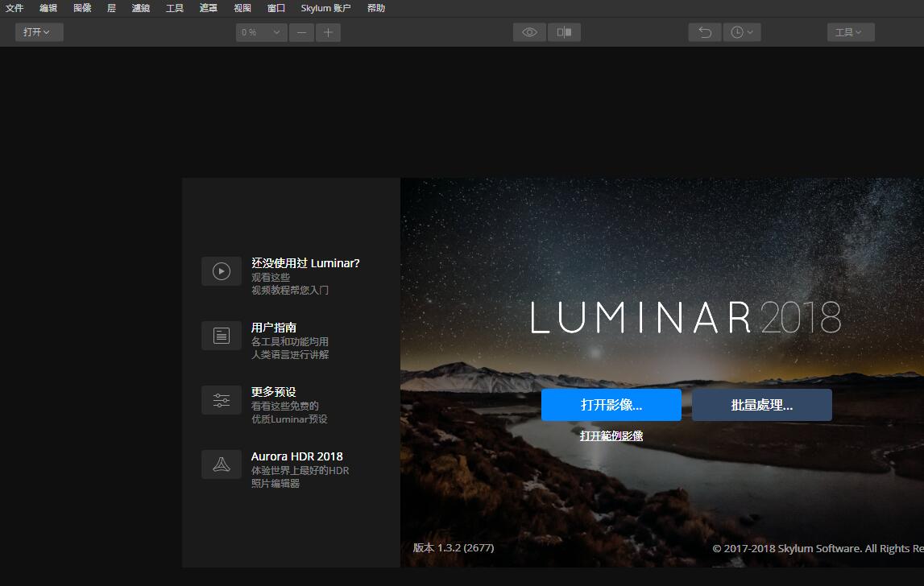924x586 pixels.
Task: Click the 打开範例影像 link
Action: (611, 435)
